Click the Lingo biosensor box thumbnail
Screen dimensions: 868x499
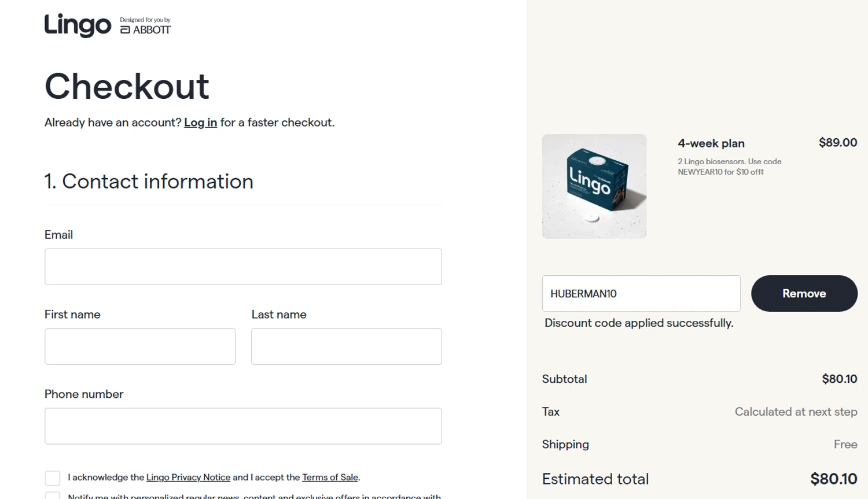tap(594, 186)
